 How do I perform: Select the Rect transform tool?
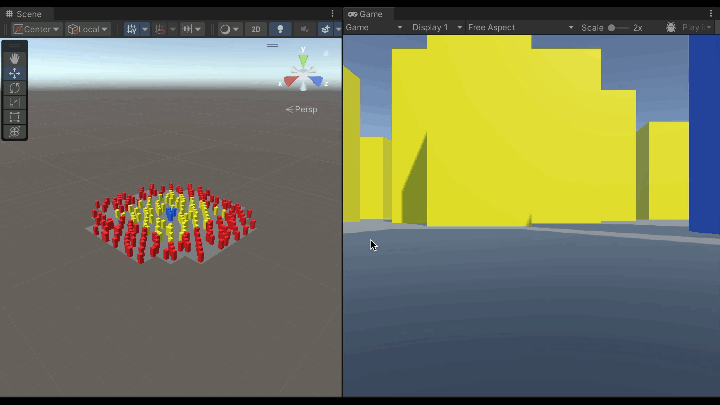(x=14, y=117)
